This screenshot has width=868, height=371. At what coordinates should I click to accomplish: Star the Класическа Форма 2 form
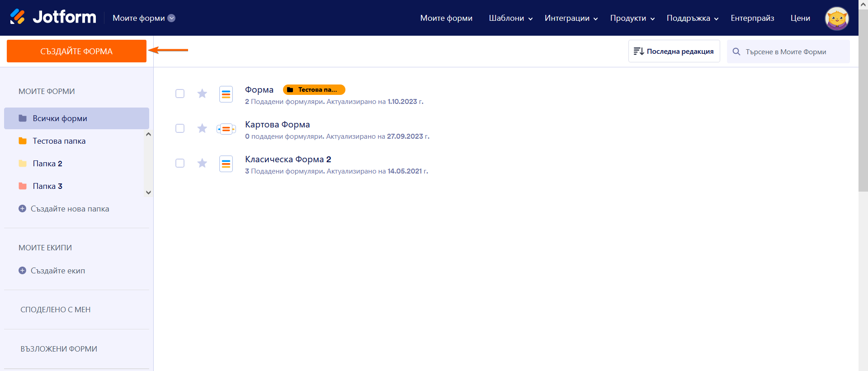click(202, 163)
